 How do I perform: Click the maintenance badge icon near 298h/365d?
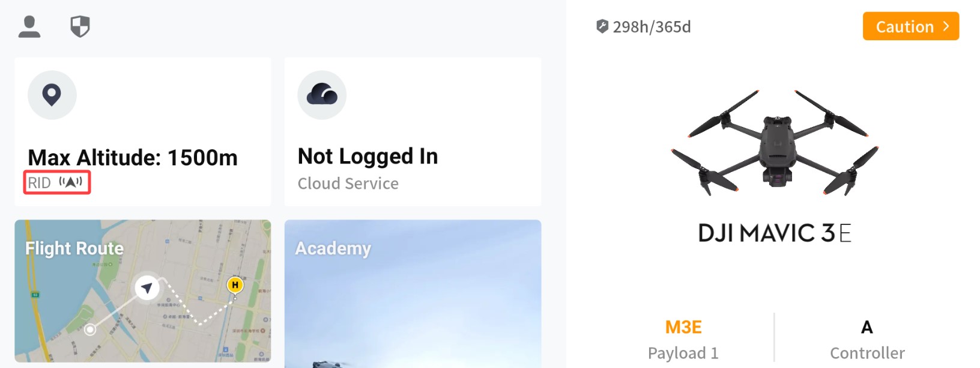(602, 26)
